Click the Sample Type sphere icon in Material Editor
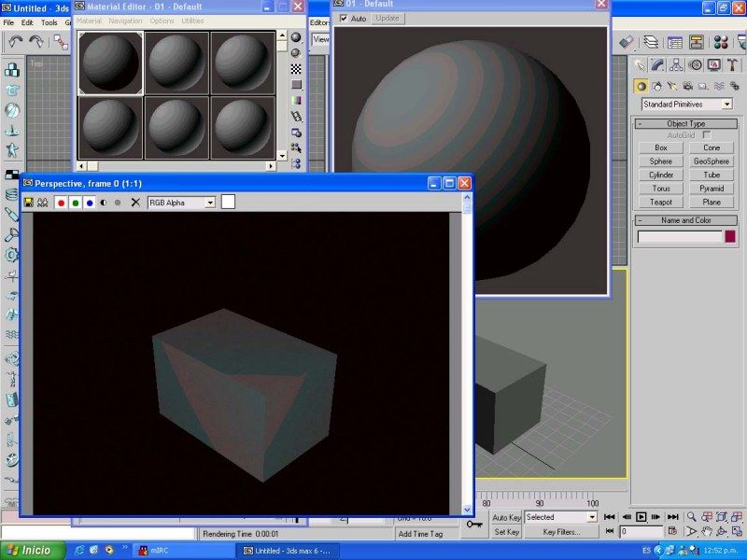Viewport: 747px width, 560px height. coord(296,37)
